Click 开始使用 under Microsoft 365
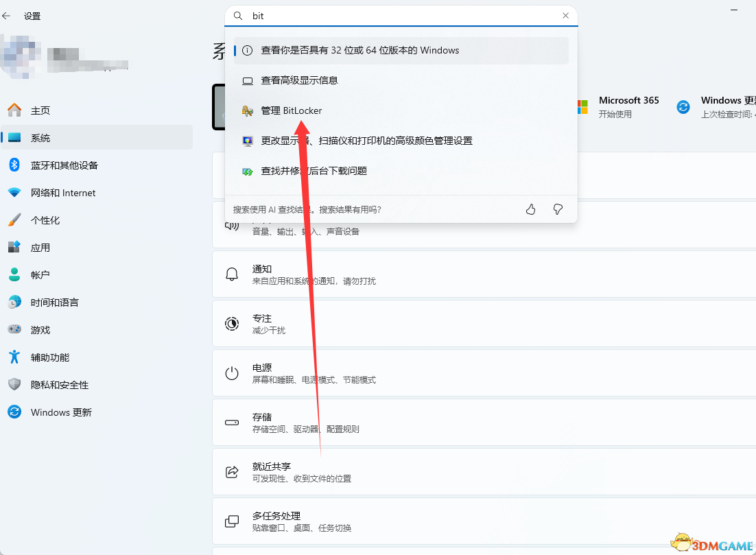756x555 pixels. 614,114
